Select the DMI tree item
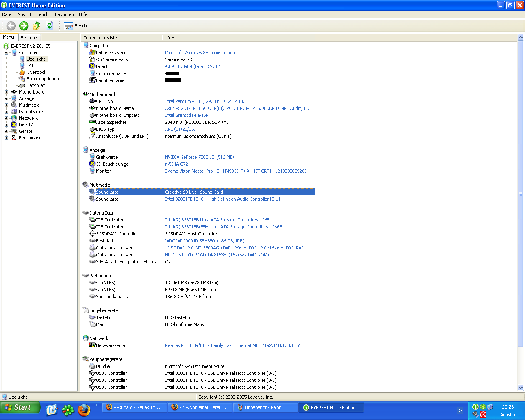 (x=31, y=66)
